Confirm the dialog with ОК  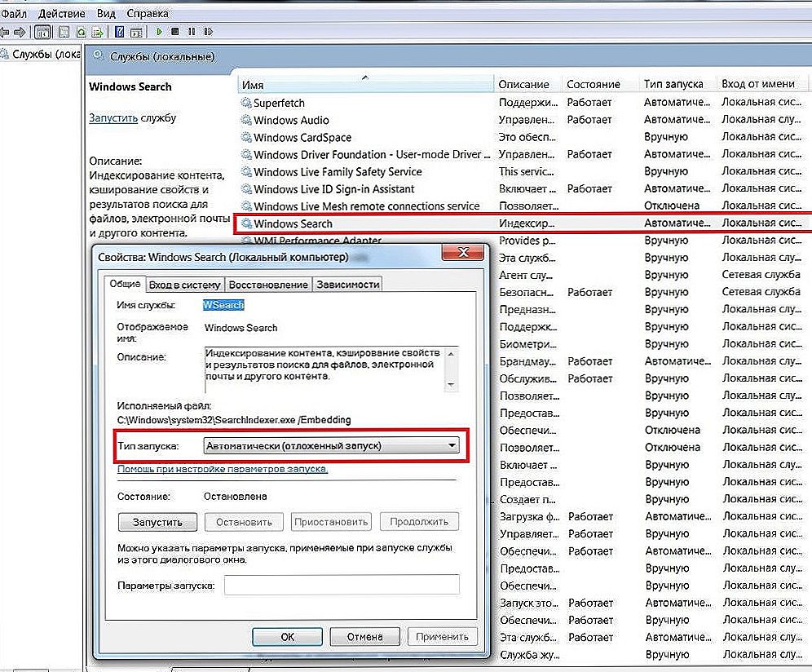click(288, 637)
